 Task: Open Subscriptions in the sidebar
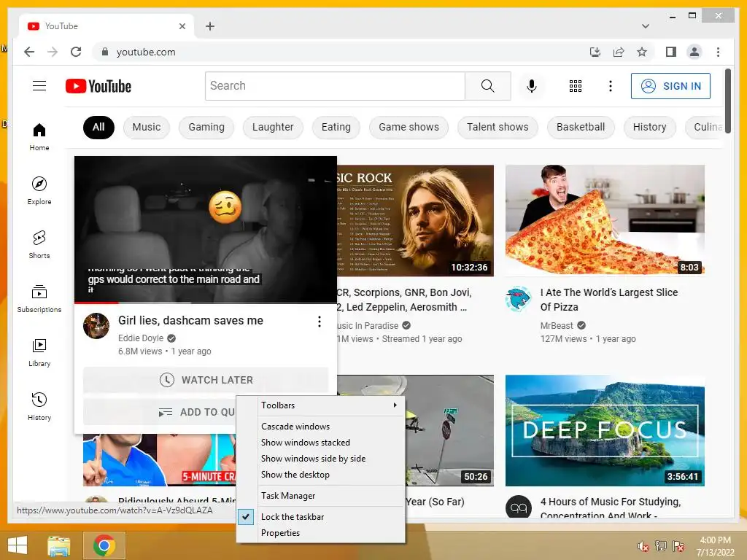[39, 298]
